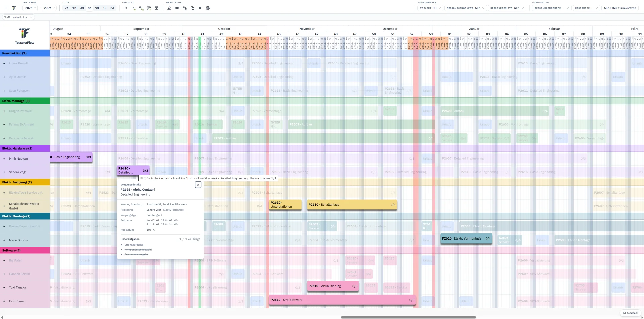Select the Software (4) group header
644x319 pixels.
click(25, 250)
